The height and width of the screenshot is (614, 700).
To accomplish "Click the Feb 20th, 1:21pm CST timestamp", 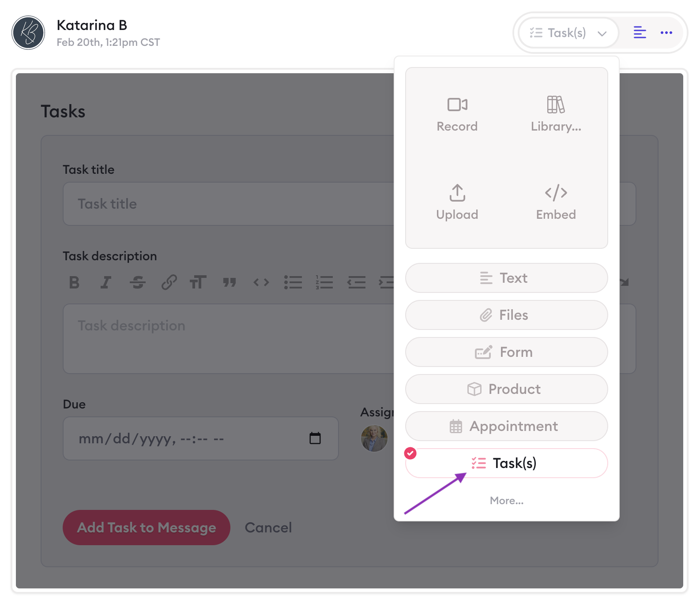I will pos(108,42).
